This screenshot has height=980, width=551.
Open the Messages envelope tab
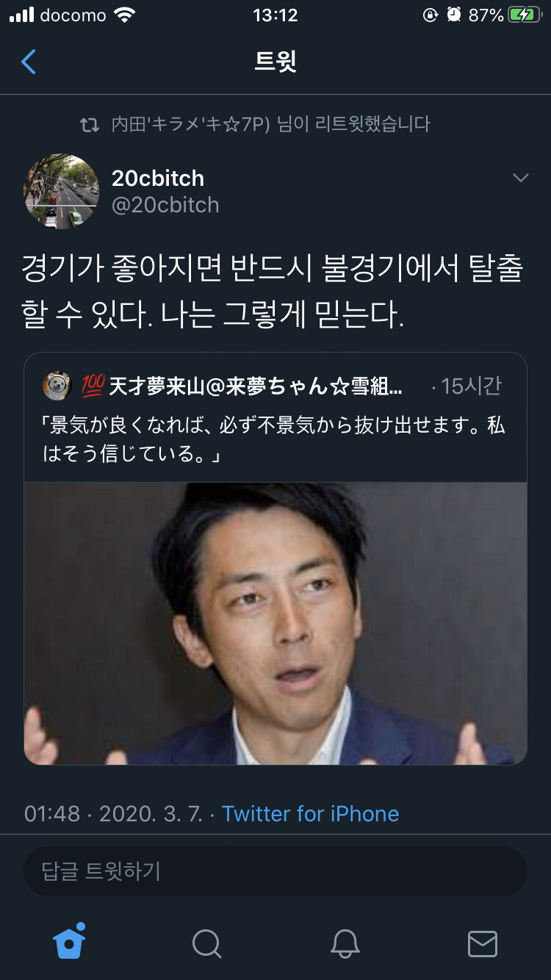(482, 944)
